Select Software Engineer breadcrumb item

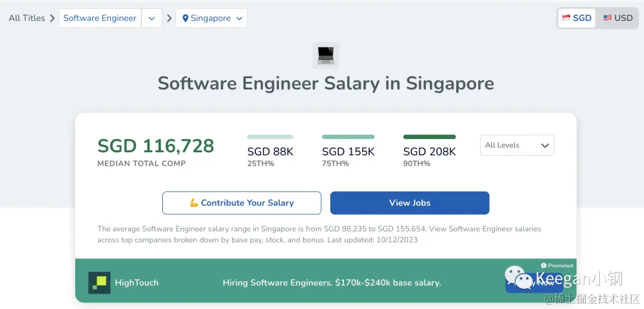[100, 18]
